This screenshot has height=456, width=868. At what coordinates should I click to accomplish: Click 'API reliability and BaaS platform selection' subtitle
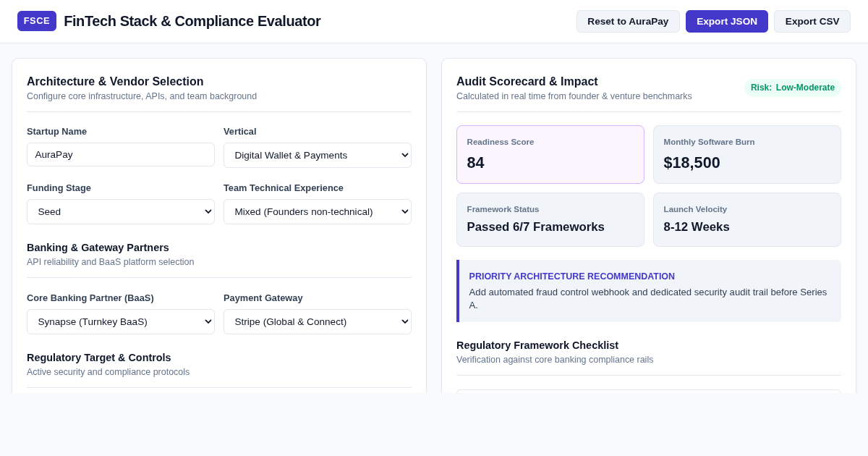111,262
